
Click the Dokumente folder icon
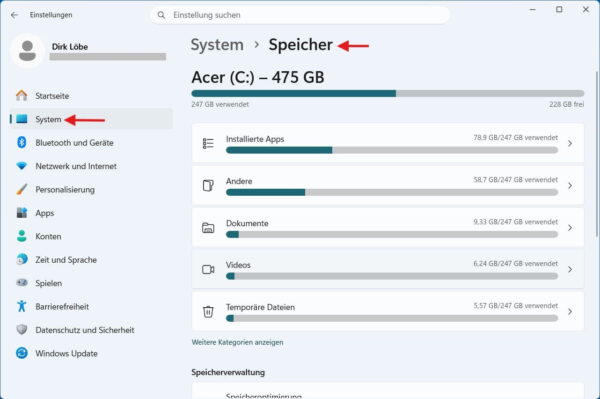[x=208, y=228]
